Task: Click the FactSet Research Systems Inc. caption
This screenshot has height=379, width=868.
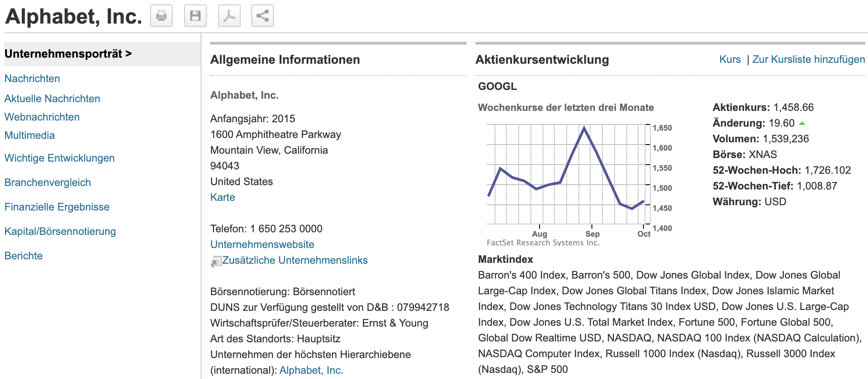Action: coord(543,243)
